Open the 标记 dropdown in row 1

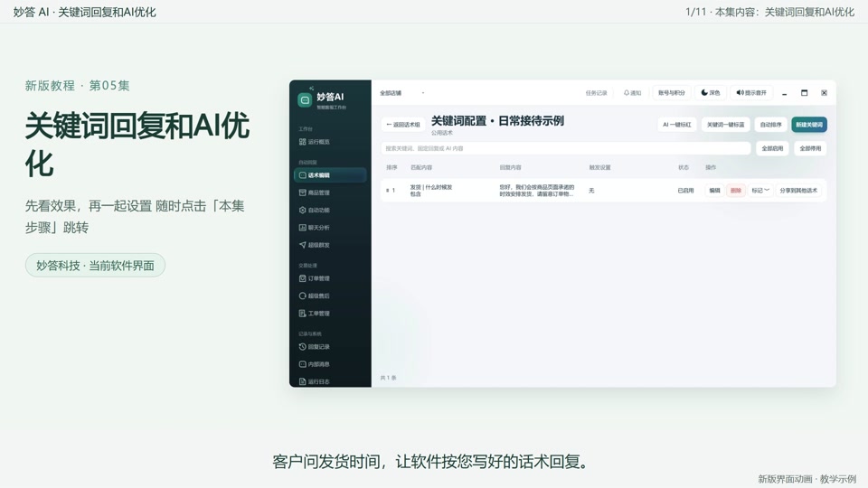(x=760, y=191)
